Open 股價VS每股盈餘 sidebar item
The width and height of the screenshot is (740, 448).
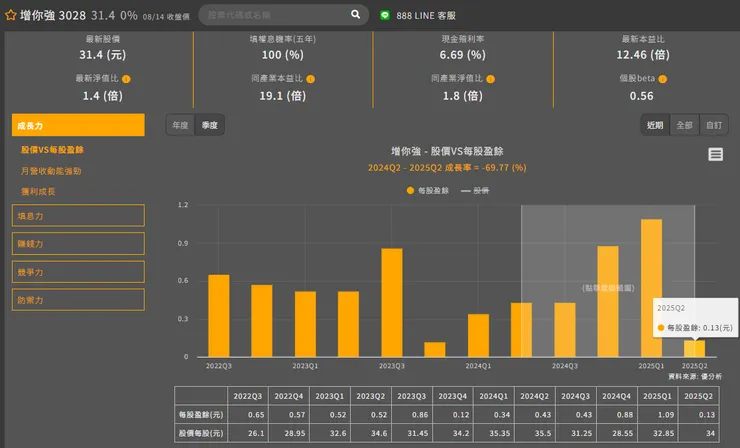coord(52,150)
